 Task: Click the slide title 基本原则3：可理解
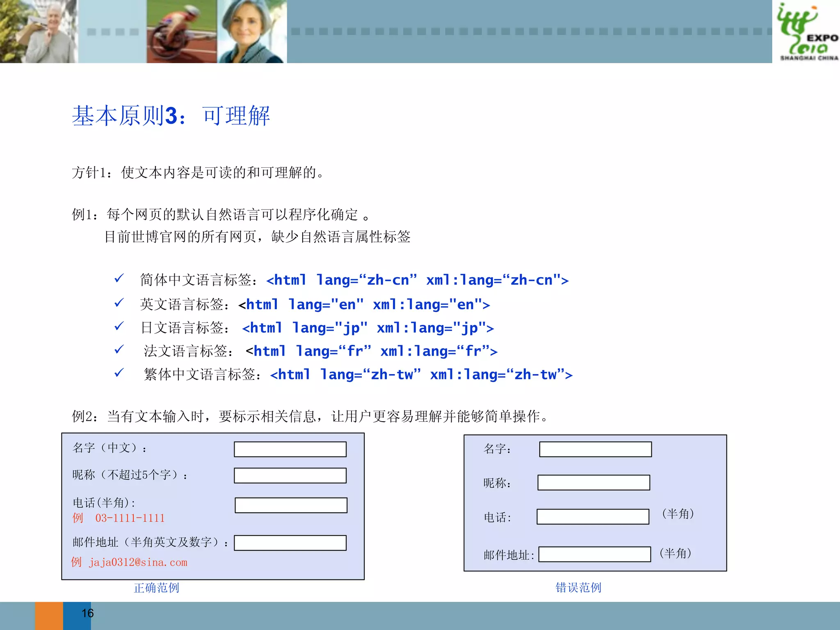pyautogui.click(x=171, y=116)
